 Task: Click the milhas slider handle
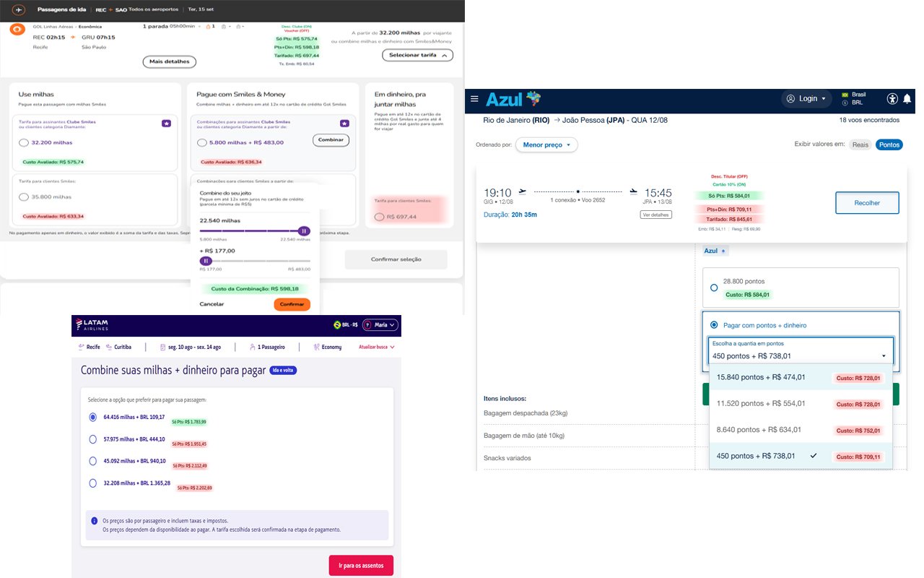click(x=304, y=230)
